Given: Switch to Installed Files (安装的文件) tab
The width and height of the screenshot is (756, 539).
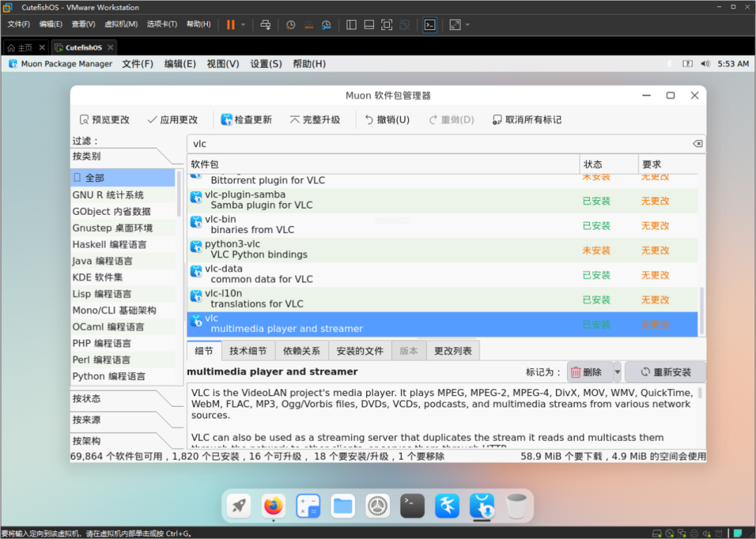Looking at the screenshot, I should [x=360, y=351].
